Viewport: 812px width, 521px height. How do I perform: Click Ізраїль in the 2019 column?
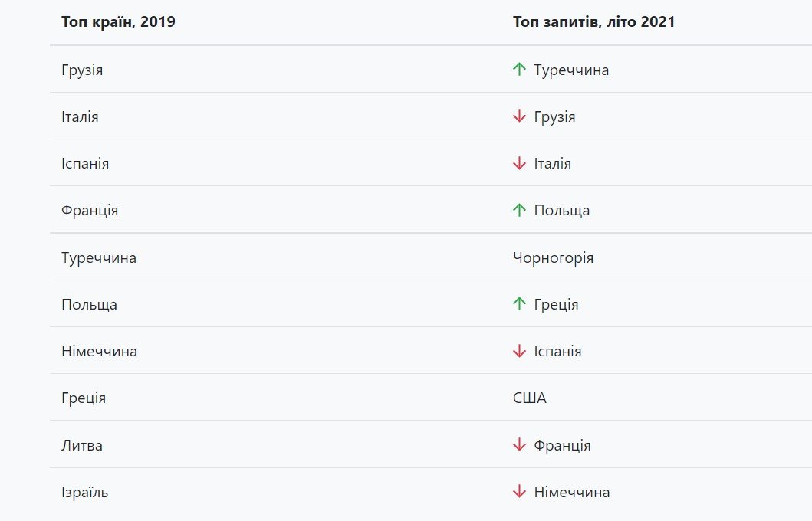[x=85, y=493]
